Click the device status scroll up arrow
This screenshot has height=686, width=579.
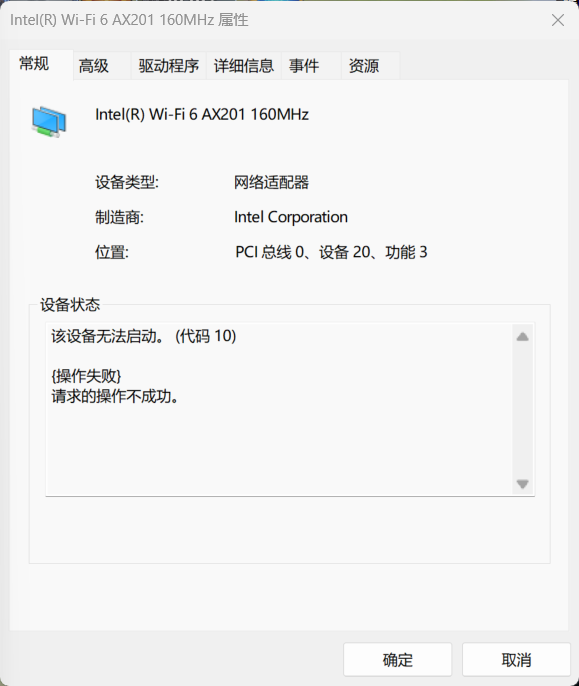523,337
